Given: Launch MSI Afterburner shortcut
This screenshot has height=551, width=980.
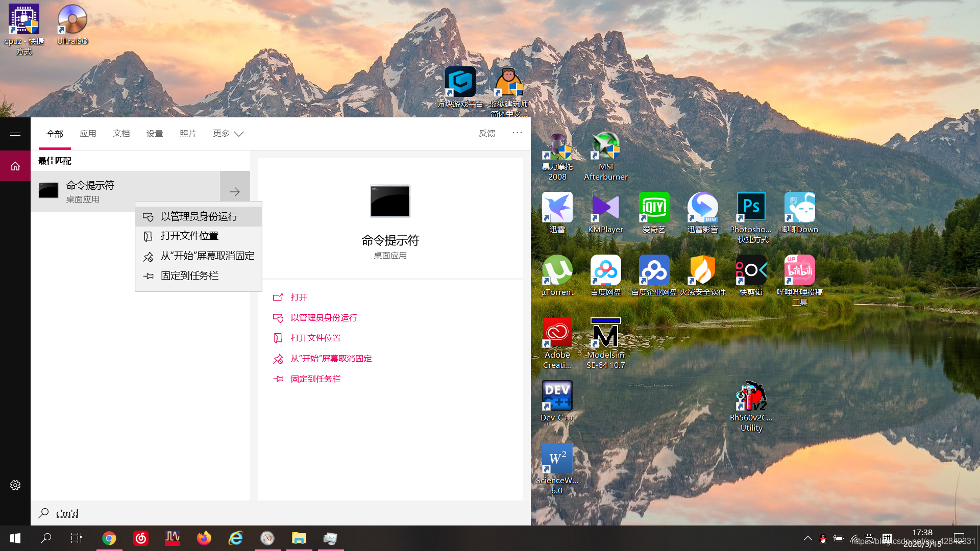Looking at the screenshot, I should pos(605,145).
